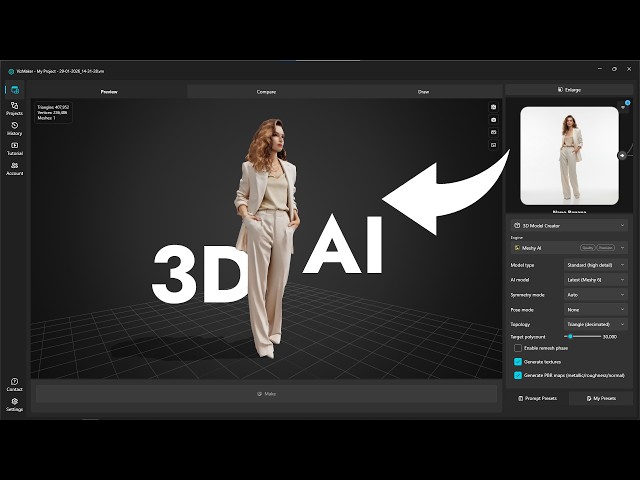Click the round arrow button beside the source image
Image resolution: width=640 pixels, height=480 pixels.
click(622, 155)
